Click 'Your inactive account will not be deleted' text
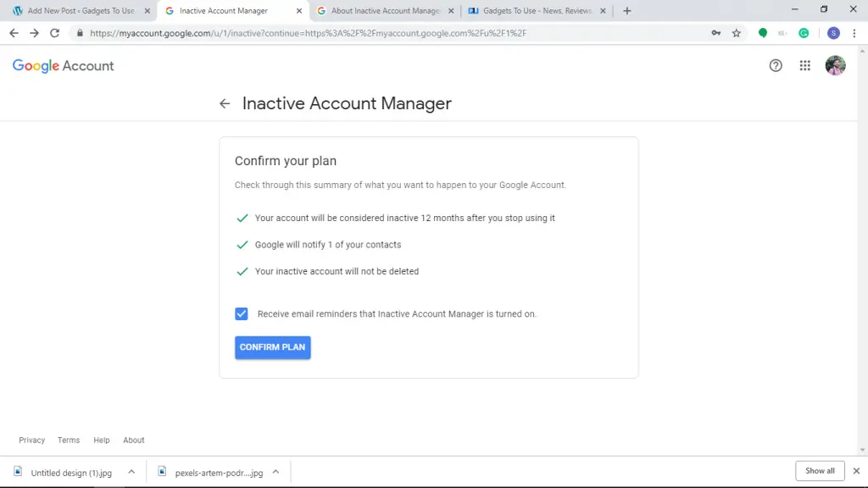This screenshot has width=868, height=488. pyautogui.click(x=337, y=272)
